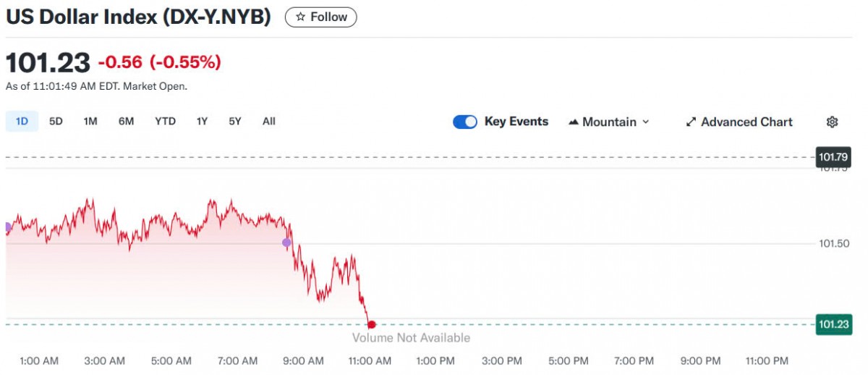Follow the US Dollar Index
868x375 pixels.
click(320, 17)
